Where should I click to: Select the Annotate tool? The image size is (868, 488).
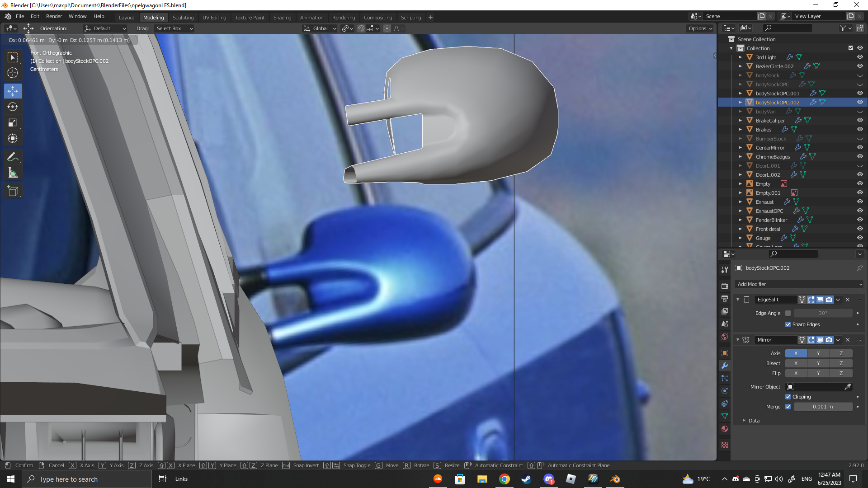pyautogui.click(x=13, y=157)
